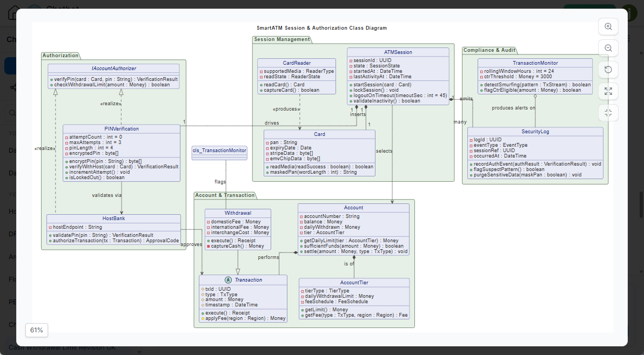Image resolution: width=644 pixels, height=355 pixels.
Task: Click the collapse inward-arrows icon
Action: (608, 112)
